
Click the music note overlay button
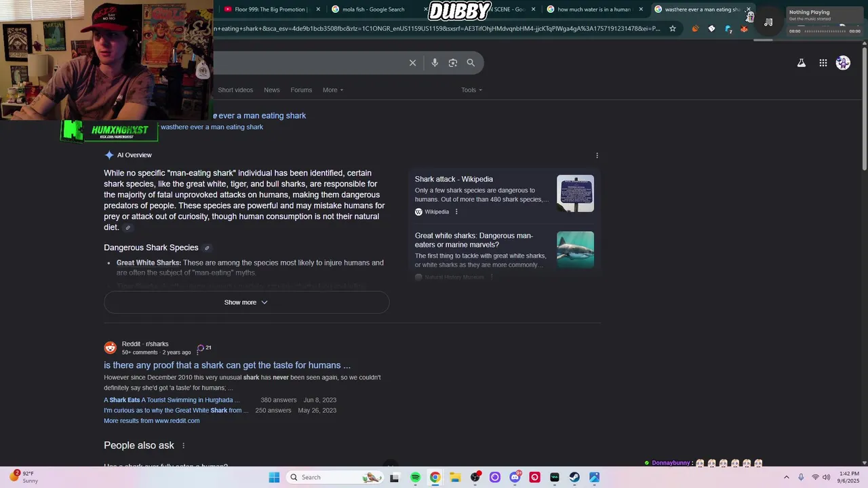(x=768, y=22)
